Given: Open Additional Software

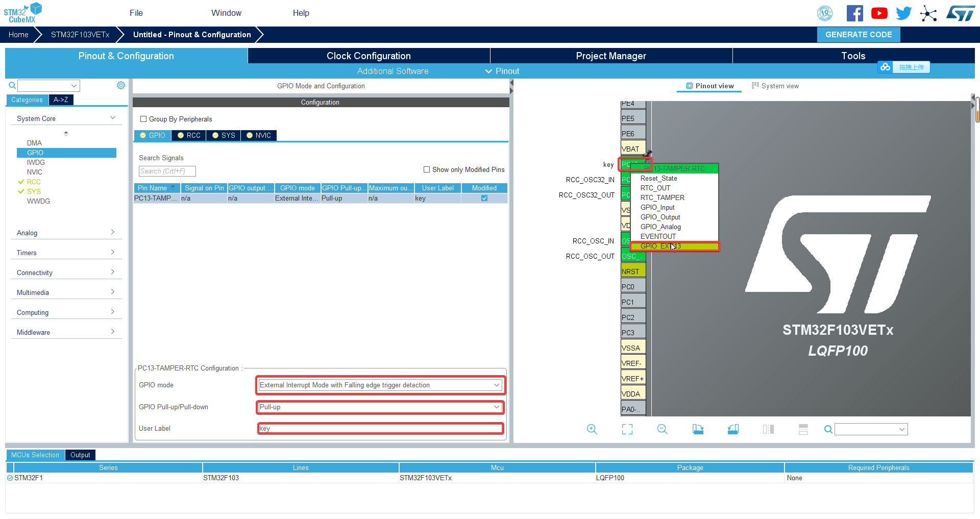Looking at the screenshot, I should (393, 71).
